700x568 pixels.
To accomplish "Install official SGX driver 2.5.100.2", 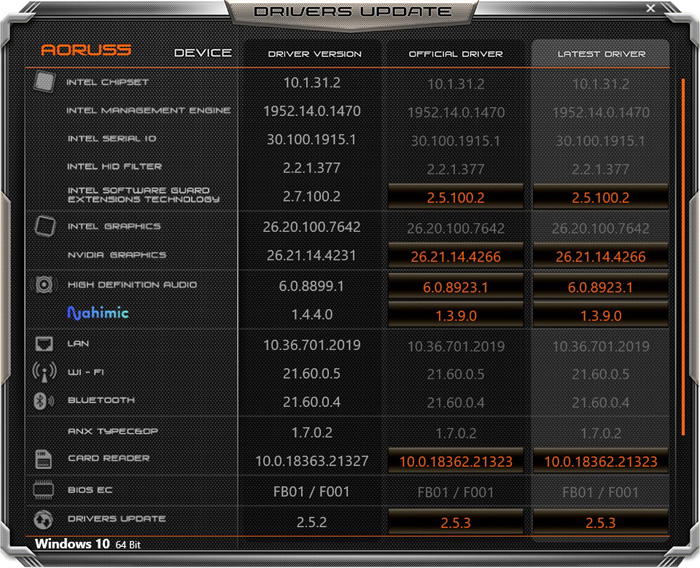I will point(456,197).
